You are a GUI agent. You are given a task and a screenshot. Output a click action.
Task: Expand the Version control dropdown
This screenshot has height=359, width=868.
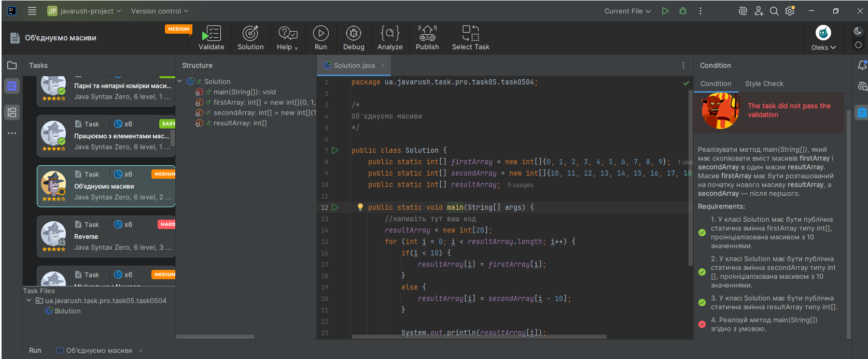[x=160, y=11]
